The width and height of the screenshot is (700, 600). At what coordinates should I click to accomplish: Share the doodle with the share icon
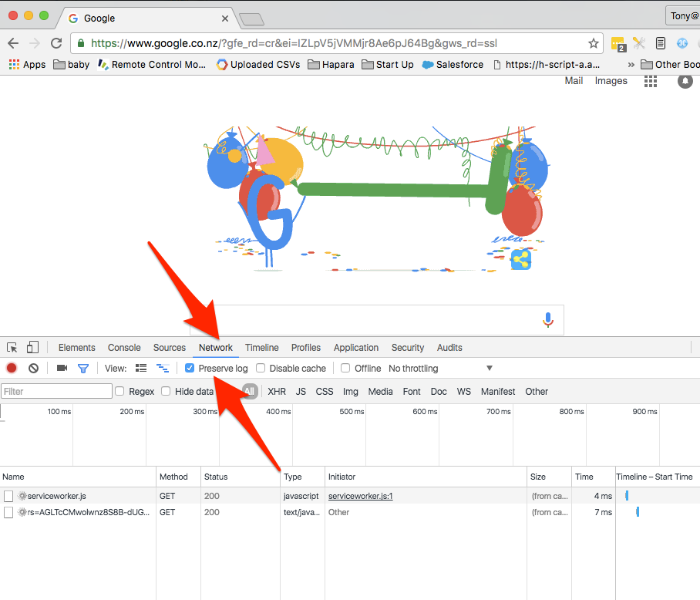point(520,259)
